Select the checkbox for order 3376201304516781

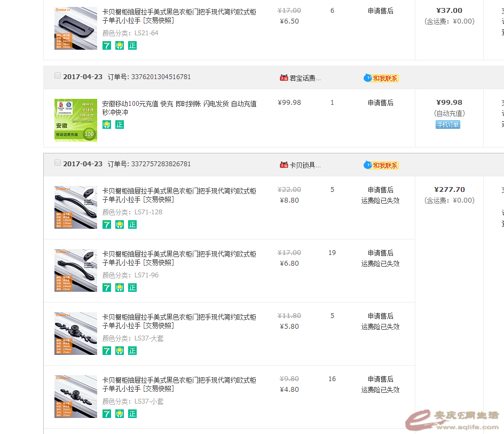point(58,75)
